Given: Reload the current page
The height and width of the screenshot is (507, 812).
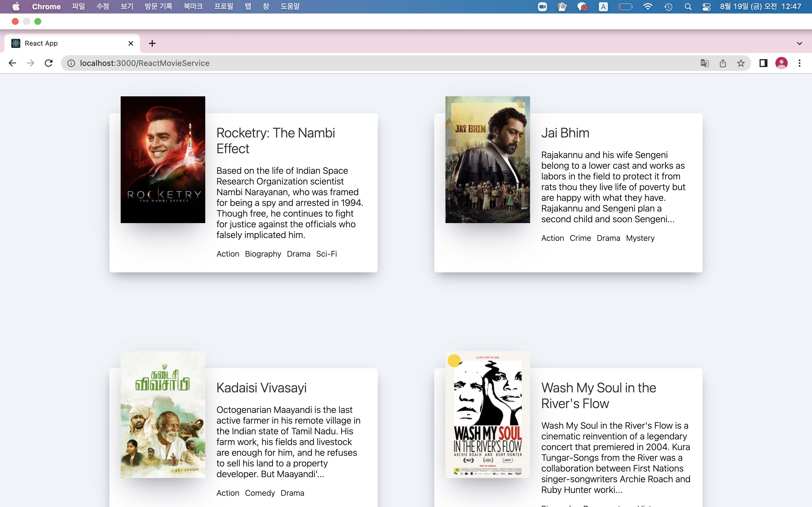Looking at the screenshot, I should [x=49, y=63].
